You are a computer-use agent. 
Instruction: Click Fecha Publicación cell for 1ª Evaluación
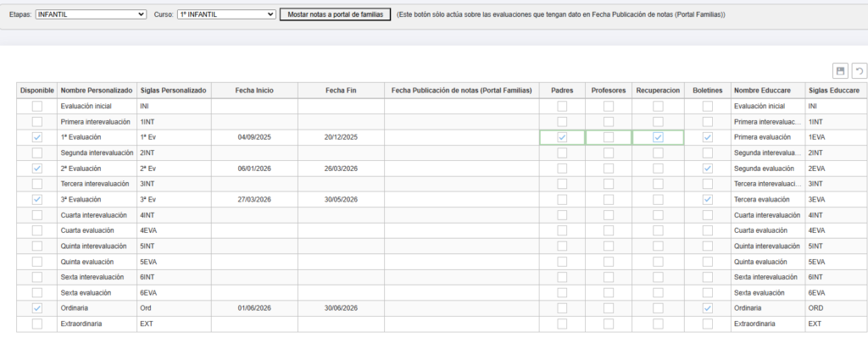[461, 137]
